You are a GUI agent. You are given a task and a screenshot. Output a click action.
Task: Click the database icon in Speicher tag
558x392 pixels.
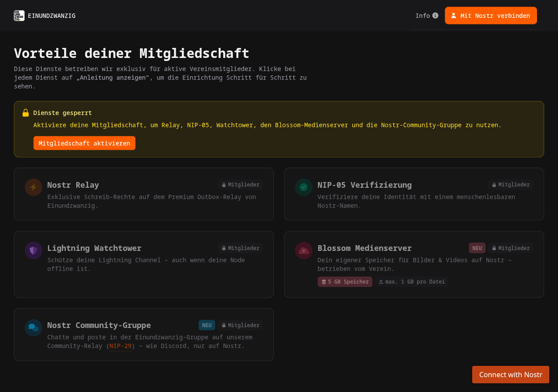point(324,282)
